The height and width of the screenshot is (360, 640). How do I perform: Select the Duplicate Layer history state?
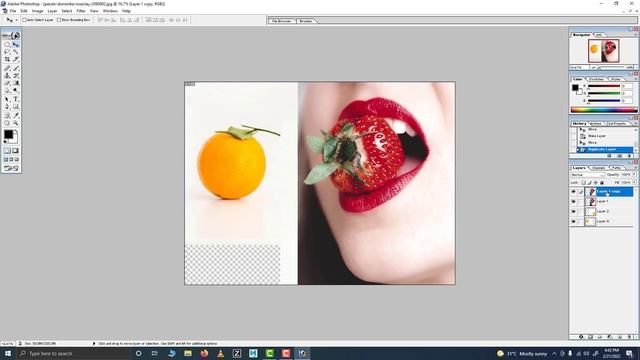tap(605, 149)
